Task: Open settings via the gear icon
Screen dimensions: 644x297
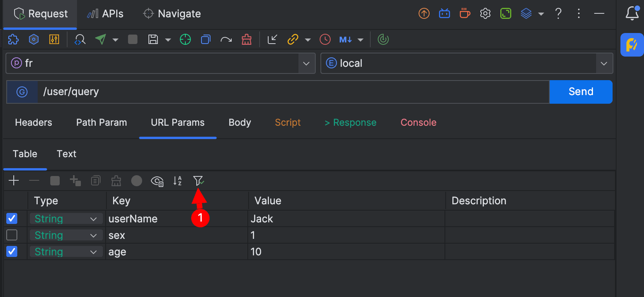Action: click(x=485, y=14)
